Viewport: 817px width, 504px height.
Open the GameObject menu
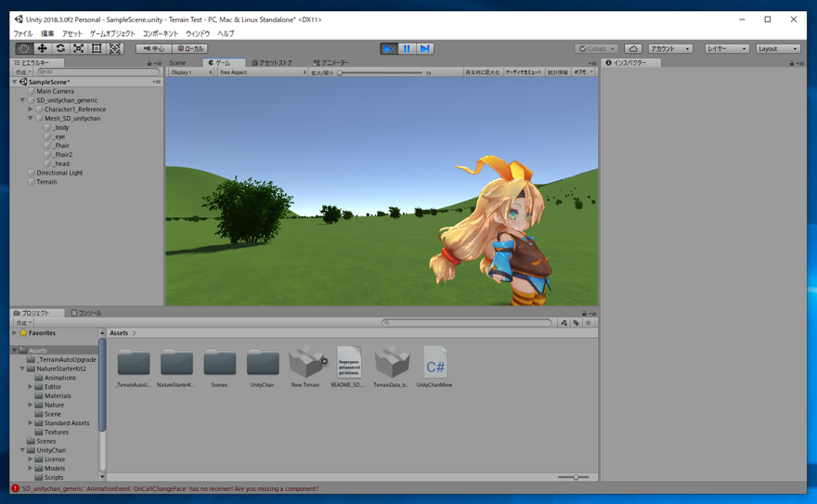112,33
